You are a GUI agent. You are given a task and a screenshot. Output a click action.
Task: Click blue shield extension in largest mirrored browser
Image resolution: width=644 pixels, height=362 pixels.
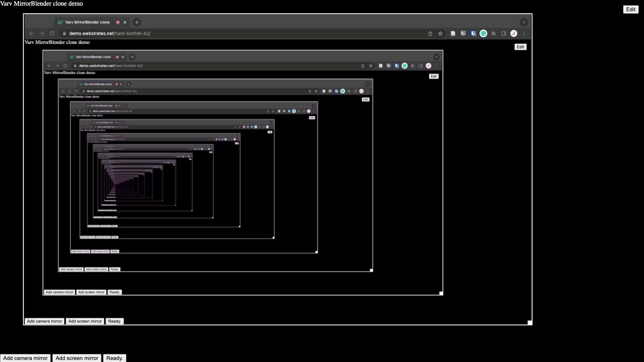(x=473, y=33)
